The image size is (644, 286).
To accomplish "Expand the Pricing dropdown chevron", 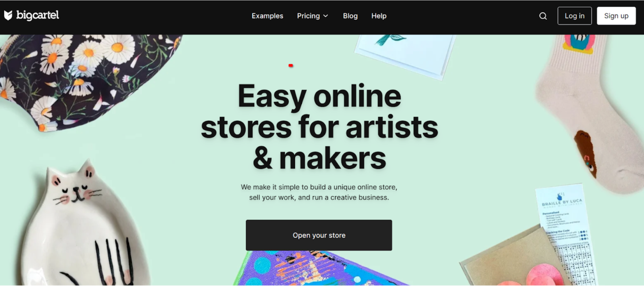I will [x=326, y=16].
